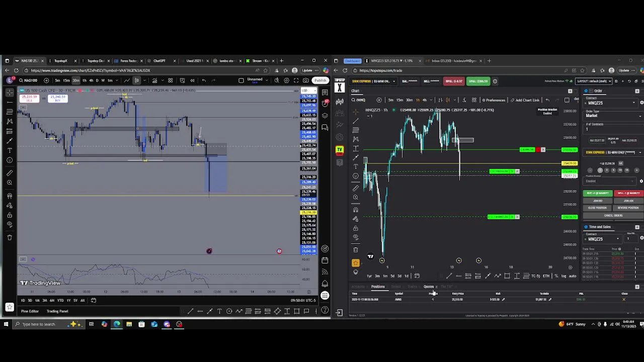This screenshot has height=362, width=644.
Task: Select TradingView trend line tool
Action: (x=10, y=102)
